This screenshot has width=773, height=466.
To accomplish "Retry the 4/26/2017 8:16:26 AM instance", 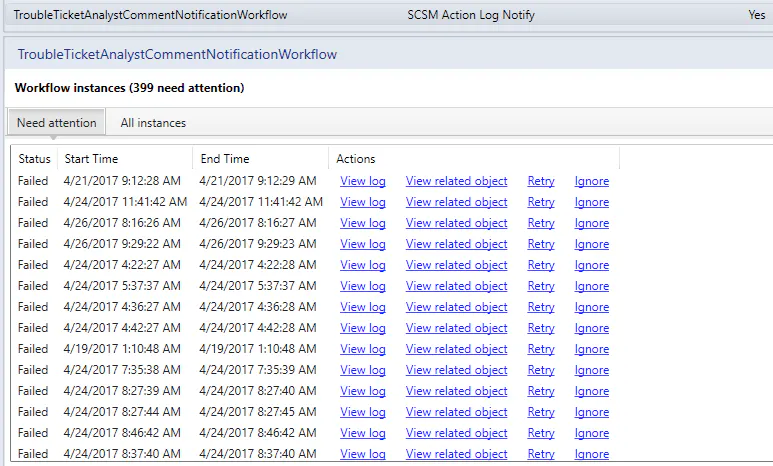I will tap(541, 223).
